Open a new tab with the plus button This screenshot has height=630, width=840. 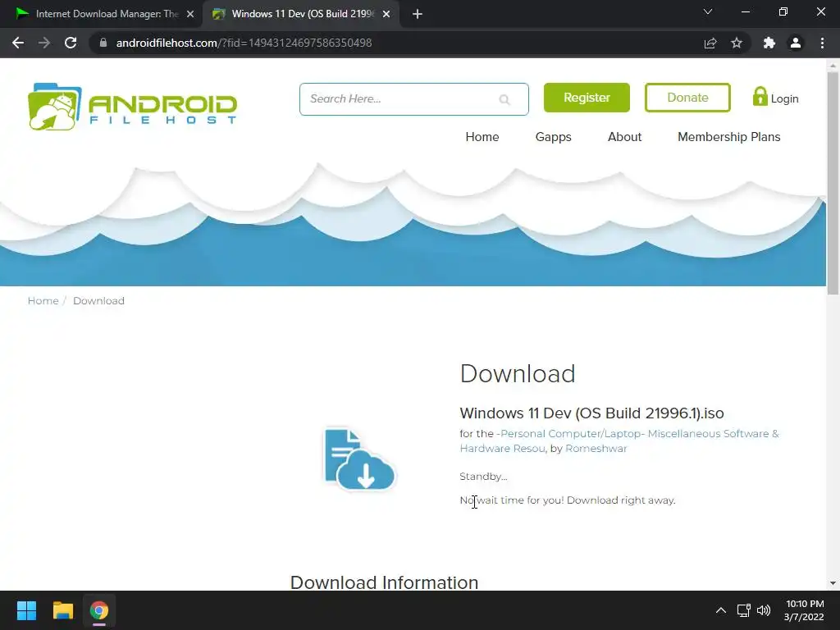[418, 14]
